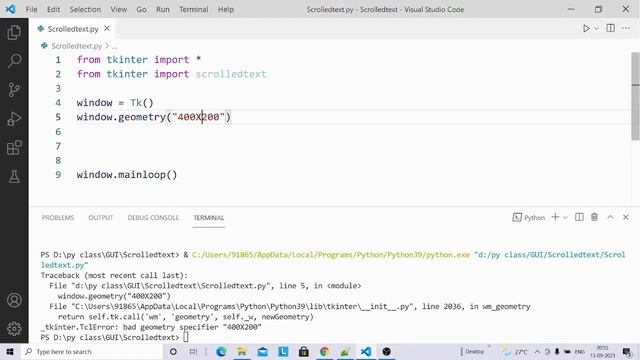Open the Windows Start menu

10,351
